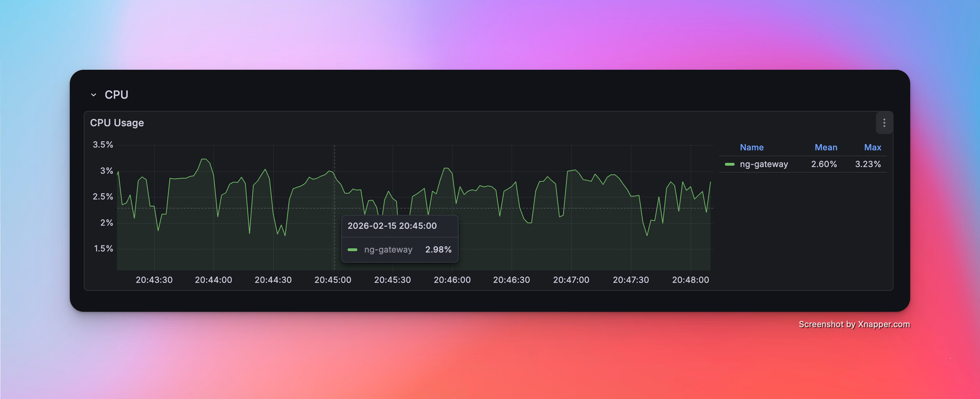Open the CPU Usage panel menu
The image size is (980, 399).
(884, 123)
